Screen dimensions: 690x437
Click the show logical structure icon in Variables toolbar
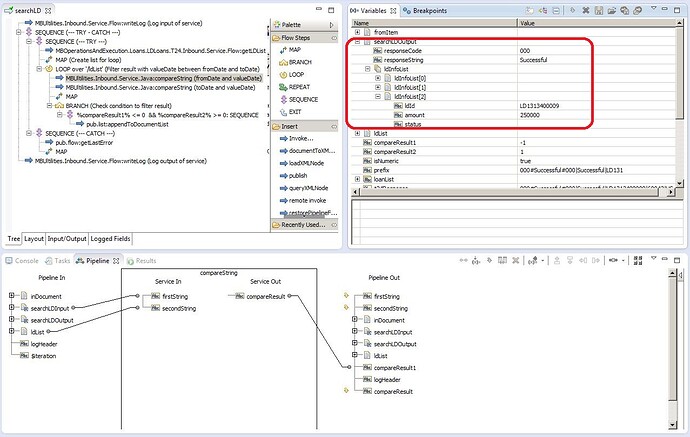coord(543,11)
